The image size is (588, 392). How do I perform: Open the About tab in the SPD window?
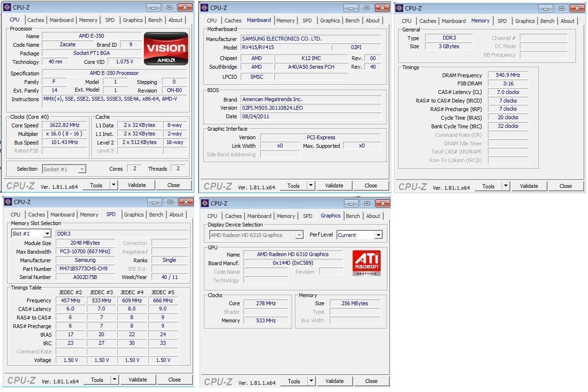point(176,215)
